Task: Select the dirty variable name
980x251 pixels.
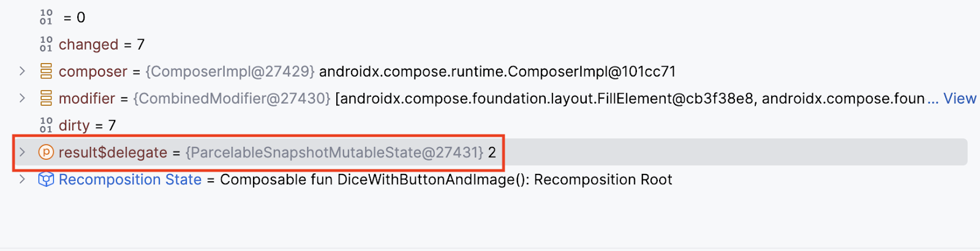Action: (x=74, y=125)
